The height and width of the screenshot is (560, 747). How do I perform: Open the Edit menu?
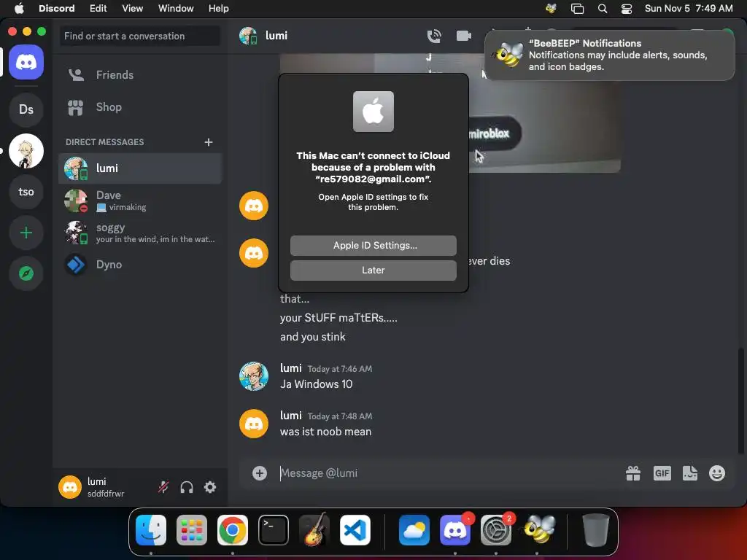[x=98, y=8]
